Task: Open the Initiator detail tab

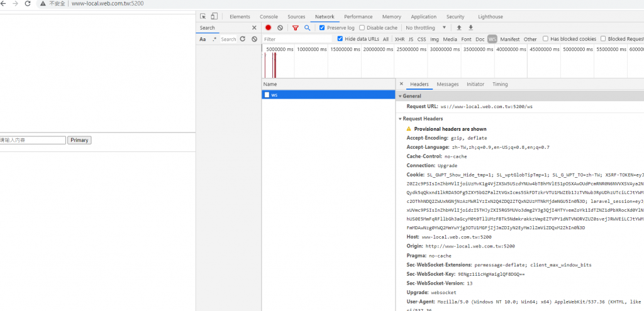Action: tap(475, 84)
